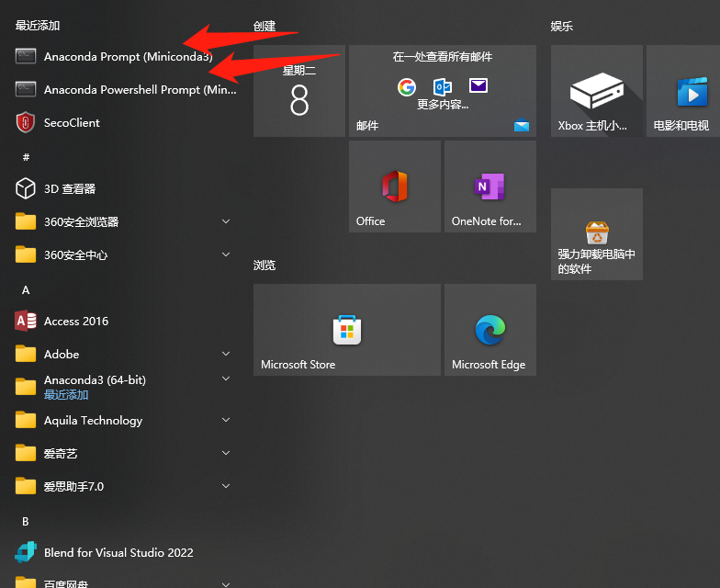Click the 娱乐 tile group title
This screenshot has height=588, width=720.
point(562,26)
